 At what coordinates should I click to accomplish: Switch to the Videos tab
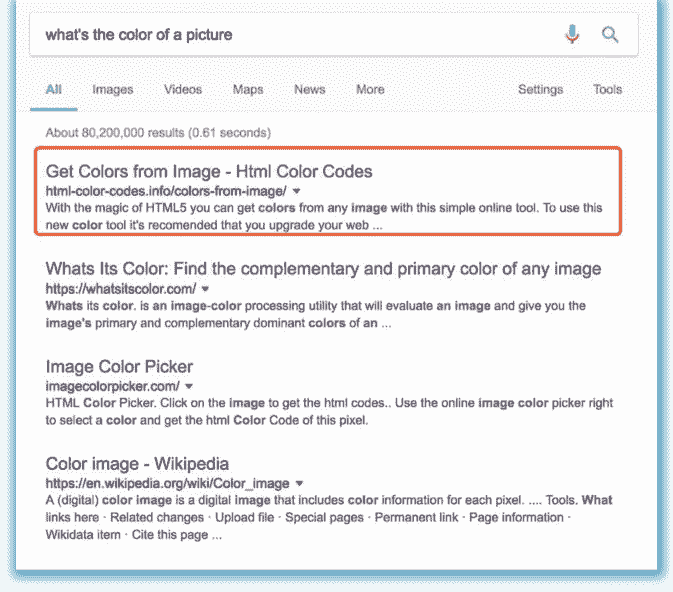tap(182, 89)
